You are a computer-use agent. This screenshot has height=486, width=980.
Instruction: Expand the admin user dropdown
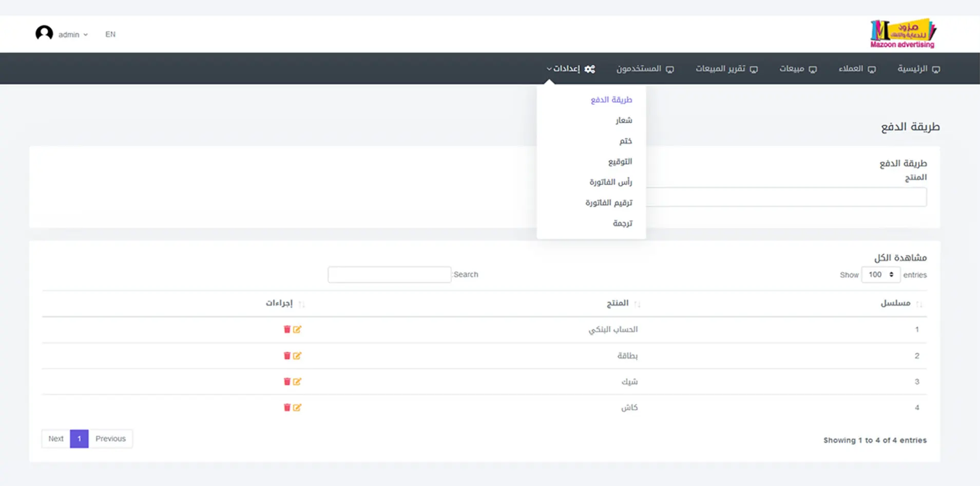(x=73, y=34)
